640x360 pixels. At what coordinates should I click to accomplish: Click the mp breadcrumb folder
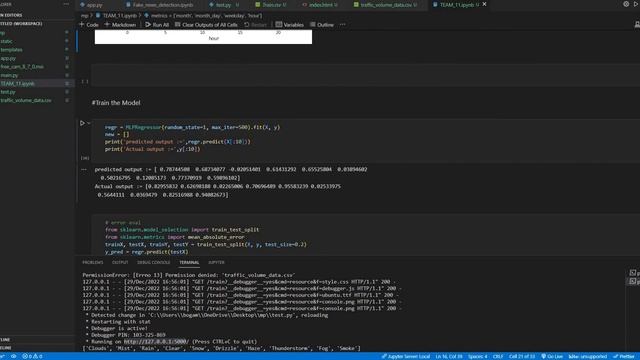click(x=84, y=16)
